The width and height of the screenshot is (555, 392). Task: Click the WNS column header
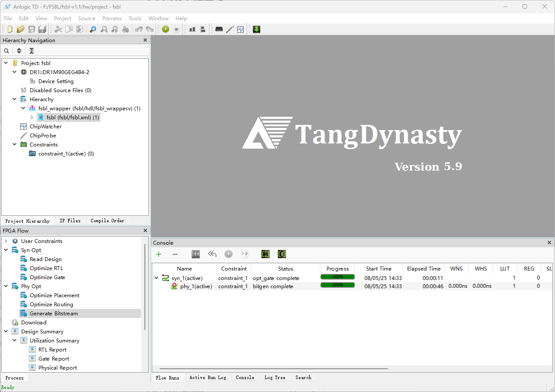[456, 268]
